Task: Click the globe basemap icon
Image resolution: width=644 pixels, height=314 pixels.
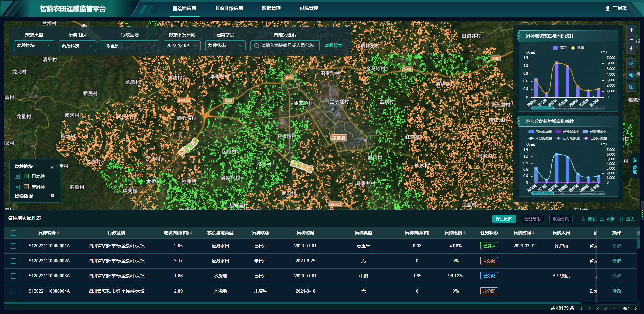Action: tap(631, 75)
